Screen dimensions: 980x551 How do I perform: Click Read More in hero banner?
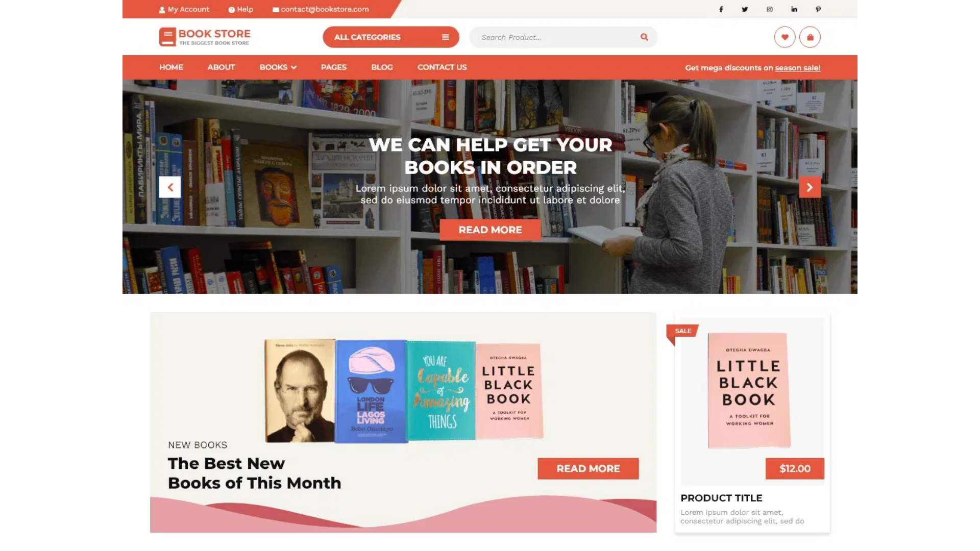click(x=490, y=230)
